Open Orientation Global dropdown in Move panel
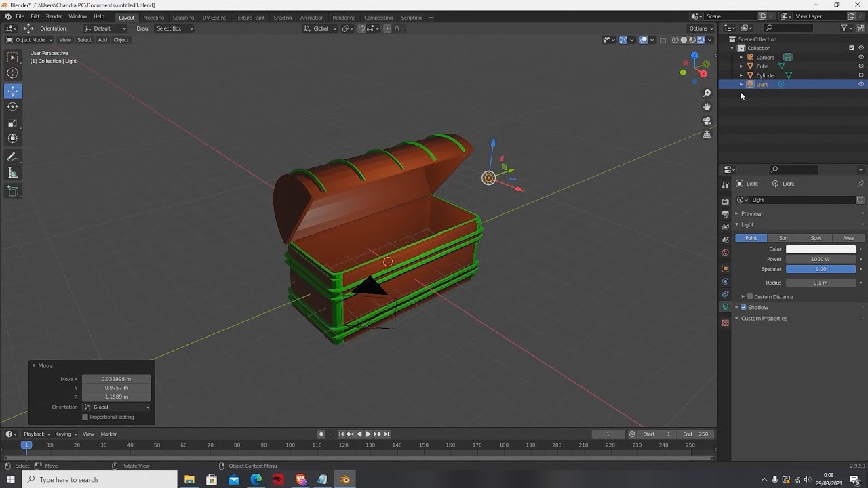Image resolution: width=868 pixels, height=488 pixels. [117, 407]
